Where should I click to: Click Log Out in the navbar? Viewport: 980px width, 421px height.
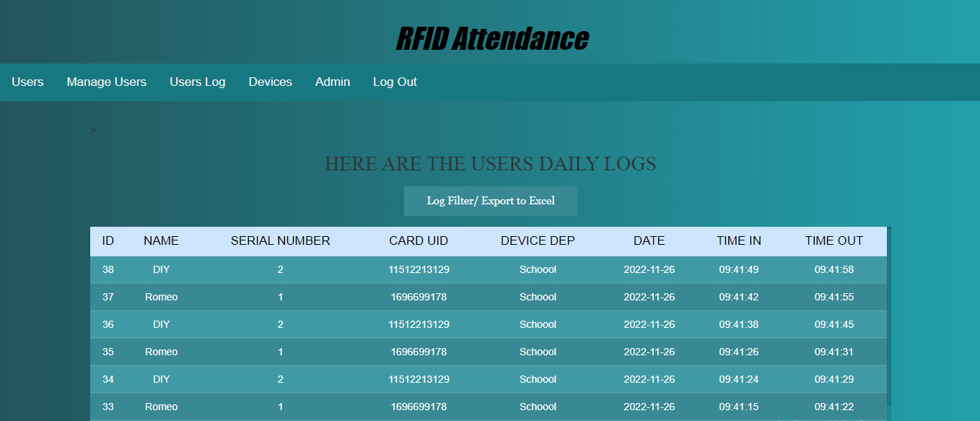pos(395,82)
